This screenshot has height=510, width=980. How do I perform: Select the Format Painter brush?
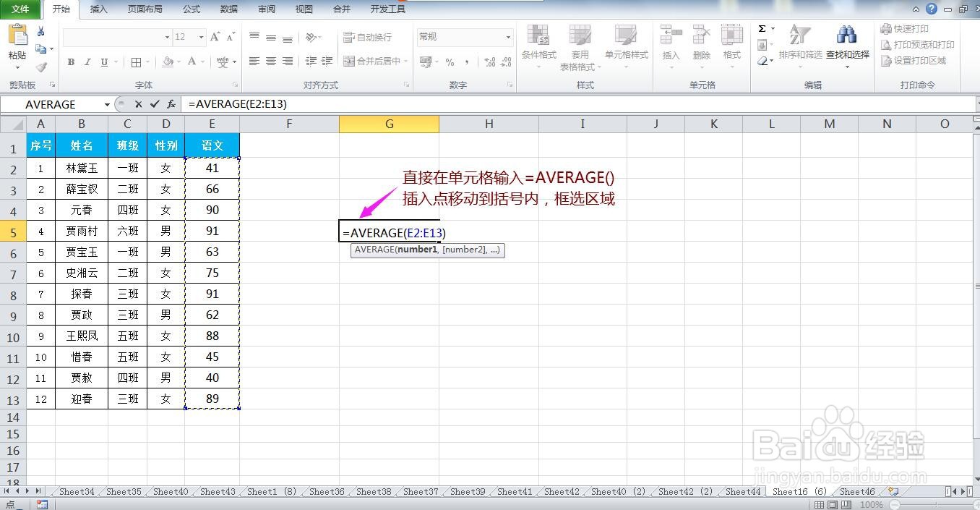coord(41,67)
